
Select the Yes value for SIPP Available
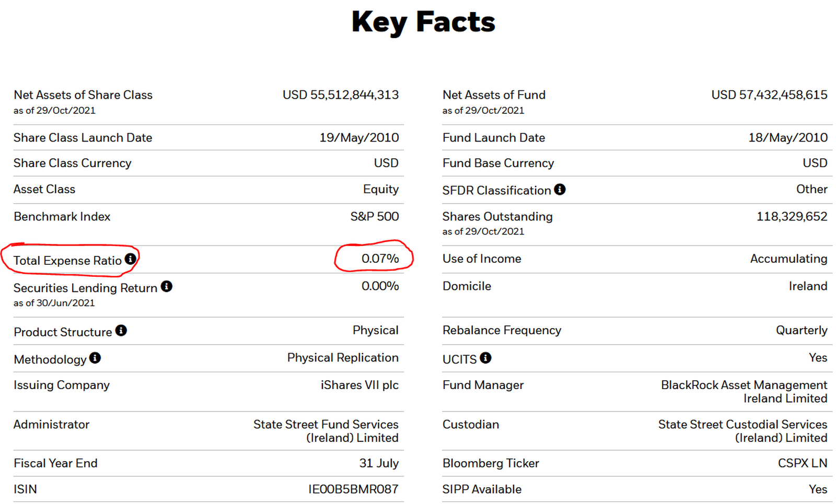coord(818,489)
